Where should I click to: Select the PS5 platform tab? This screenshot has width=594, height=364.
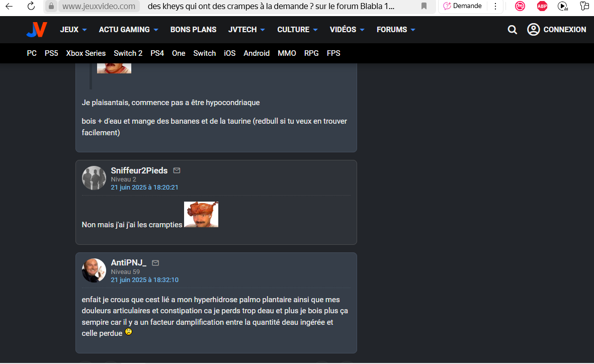[51, 53]
